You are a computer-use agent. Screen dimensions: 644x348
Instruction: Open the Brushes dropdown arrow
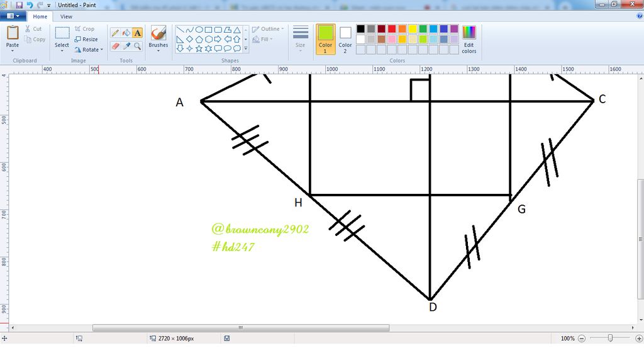(158, 50)
